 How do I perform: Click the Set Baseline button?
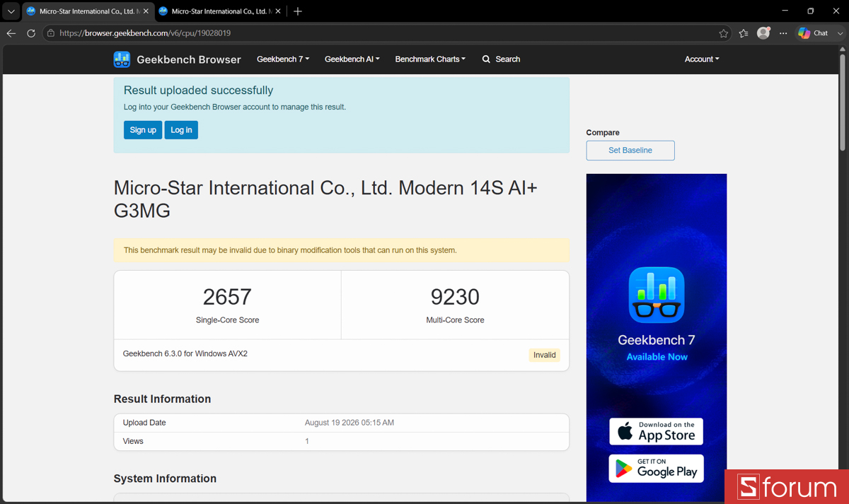[630, 151]
